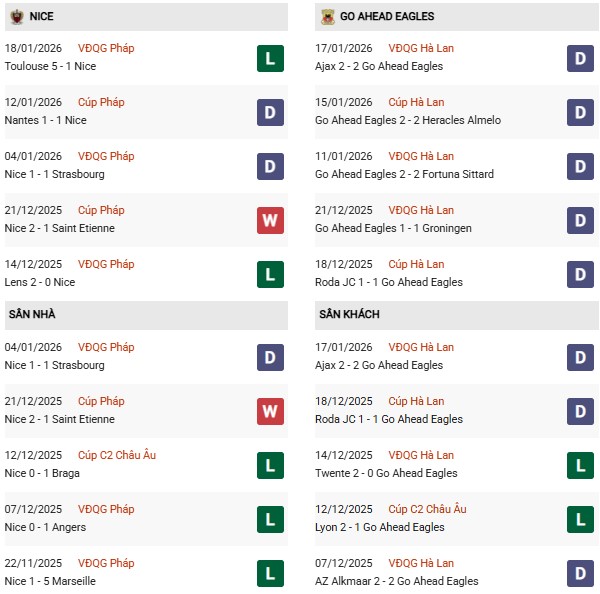Click the L badge for Twente 2-0 Go Ahead Eagles

580,465
